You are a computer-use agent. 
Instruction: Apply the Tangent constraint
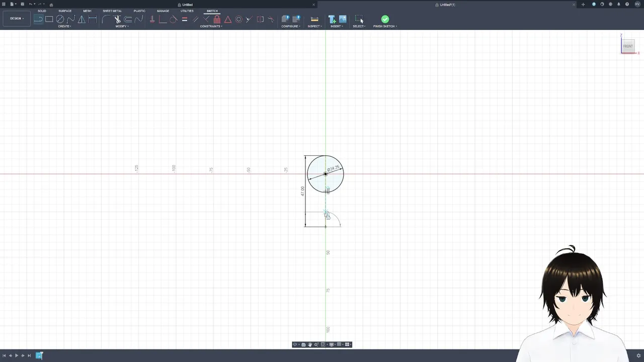(174, 19)
